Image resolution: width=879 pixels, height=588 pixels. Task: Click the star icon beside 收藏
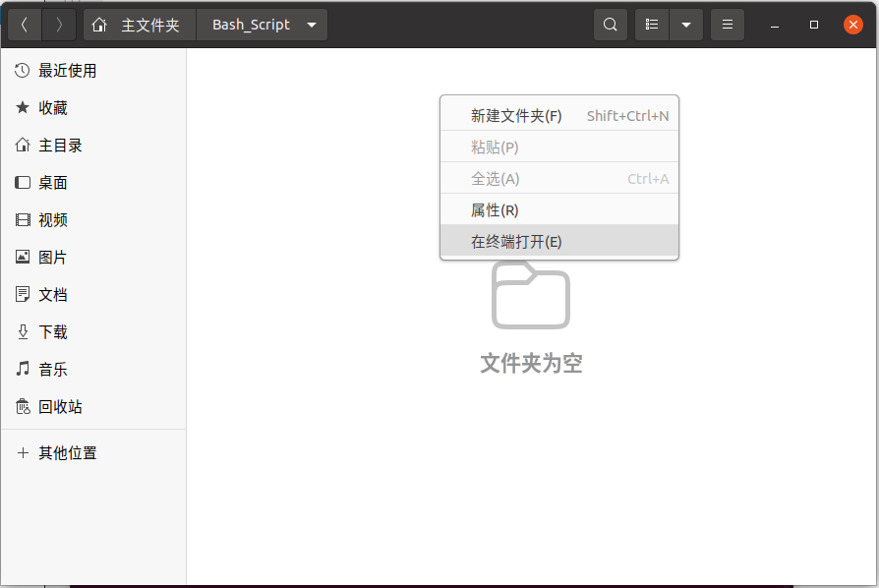tap(23, 107)
